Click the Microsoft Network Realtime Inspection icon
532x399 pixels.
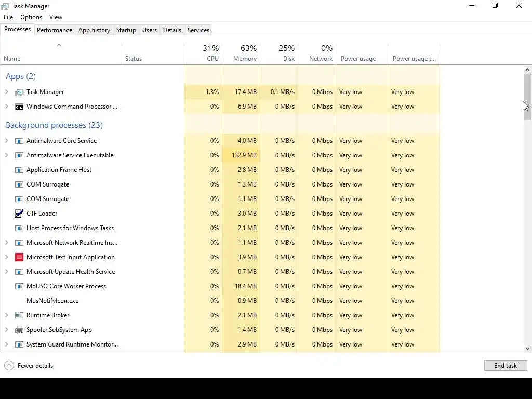coord(19,243)
